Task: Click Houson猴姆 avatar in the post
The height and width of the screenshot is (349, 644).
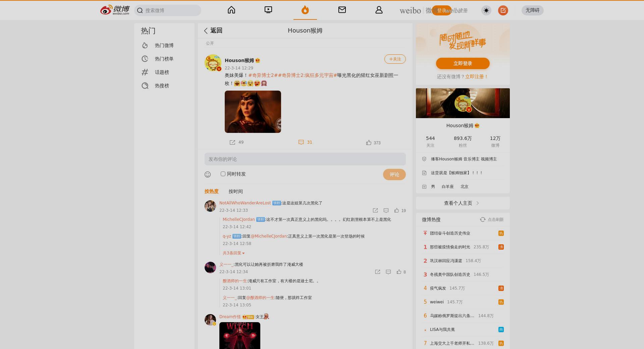Action: pos(213,63)
